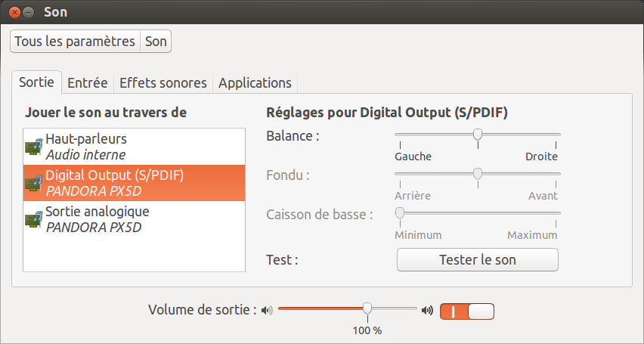Image resolution: width=644 pixels, height=344 pixels.
Task: Select Haut-parleurs Audio interne output device
Action: click(x=135, y=147)
